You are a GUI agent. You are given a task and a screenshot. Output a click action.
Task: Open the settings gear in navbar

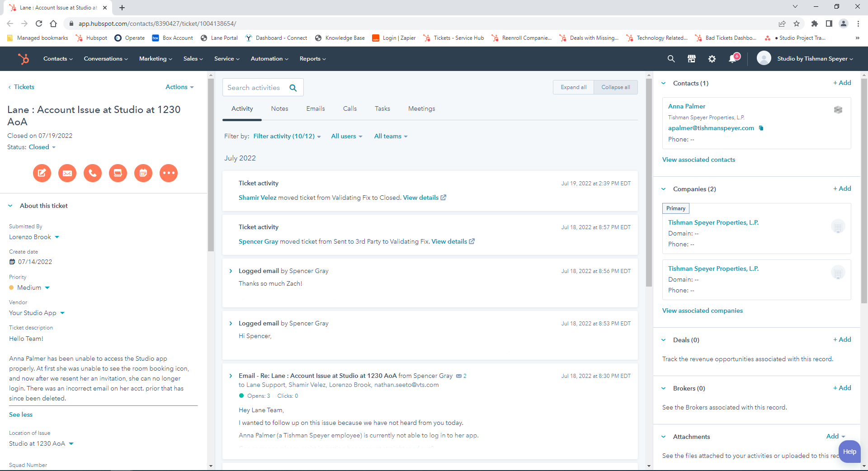(712, 59)
